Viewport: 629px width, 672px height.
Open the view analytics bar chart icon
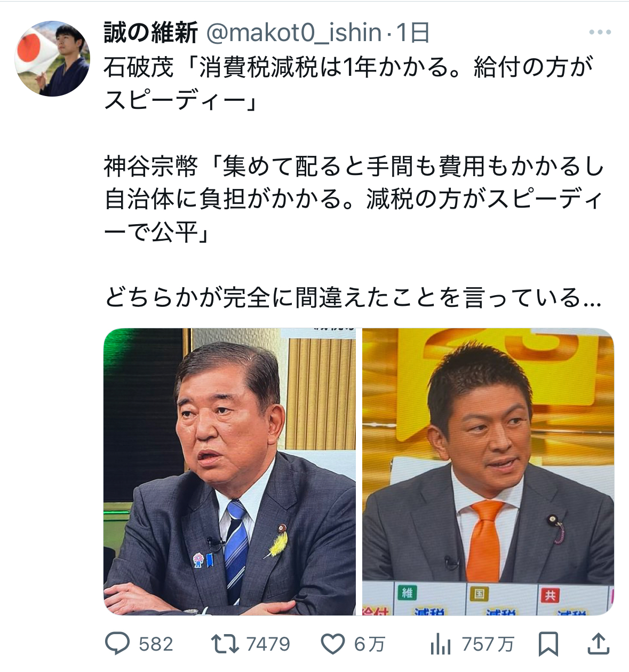(x=441, y=644)
